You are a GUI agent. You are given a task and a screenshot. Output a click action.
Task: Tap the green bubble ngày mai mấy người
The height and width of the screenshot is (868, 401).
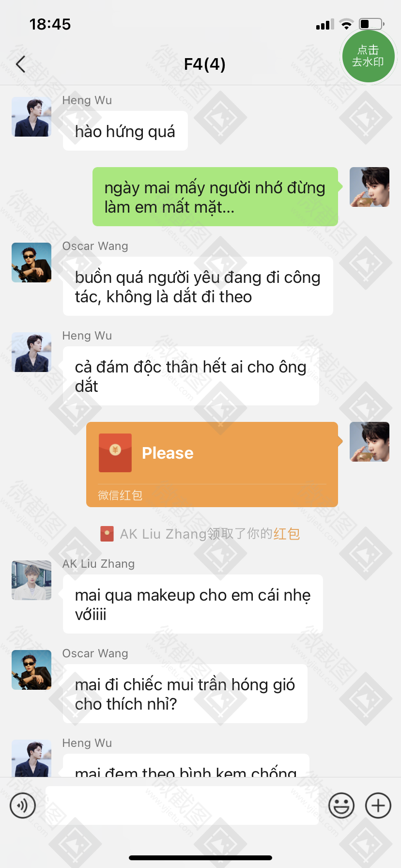pos(215,197)
